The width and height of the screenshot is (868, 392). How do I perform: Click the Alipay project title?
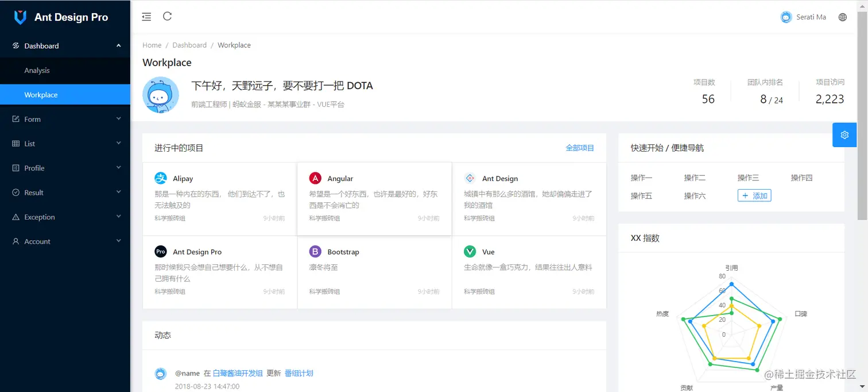pos(183,179)
